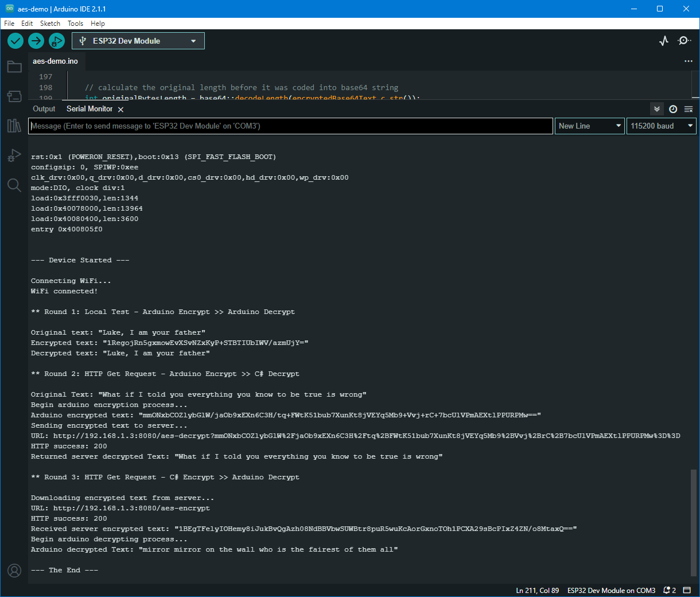The image size is (700, 597).
Task: Open the ESP32 Dev Module board selector
Action: [138, 41]
